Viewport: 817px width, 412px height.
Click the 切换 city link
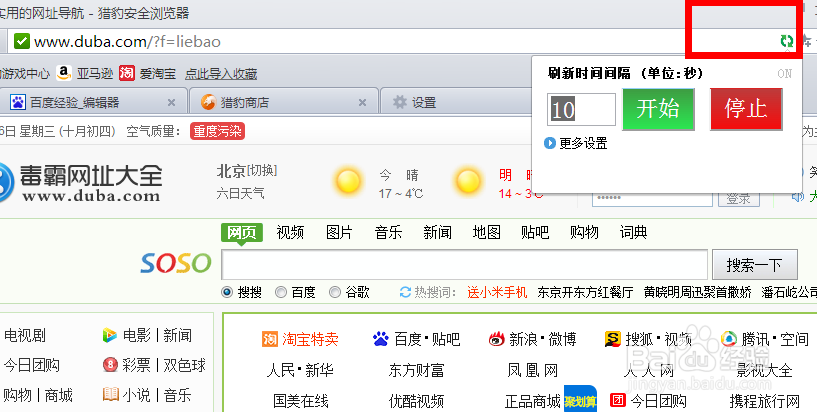(x=262, y=170)
